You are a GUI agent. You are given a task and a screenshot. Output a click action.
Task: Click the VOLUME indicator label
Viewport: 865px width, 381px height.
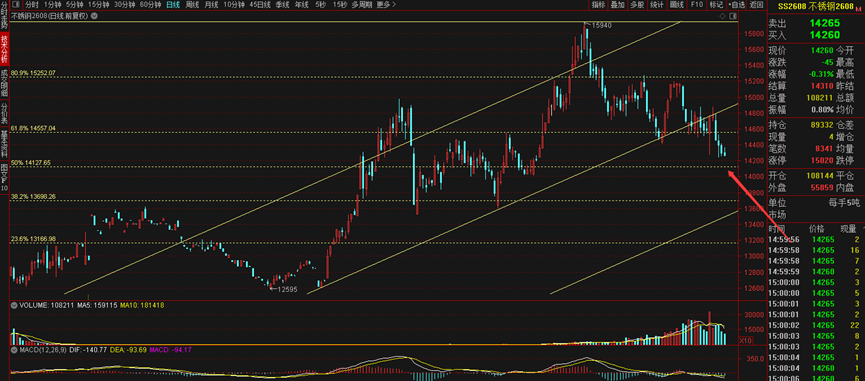[34, 304]
